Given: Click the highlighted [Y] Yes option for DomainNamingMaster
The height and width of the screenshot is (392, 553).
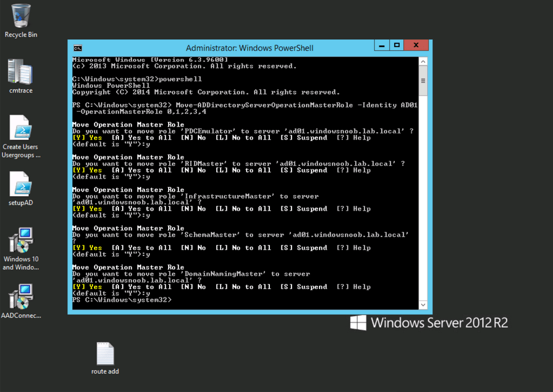Looking at the screenshot, I should [87, 286].
